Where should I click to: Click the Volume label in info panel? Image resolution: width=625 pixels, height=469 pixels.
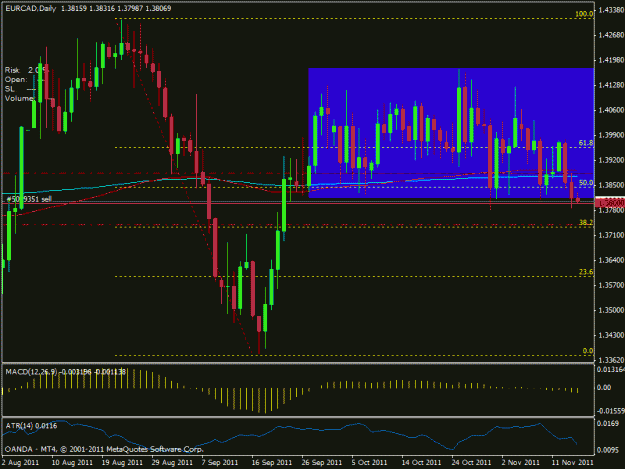(20, 98)
